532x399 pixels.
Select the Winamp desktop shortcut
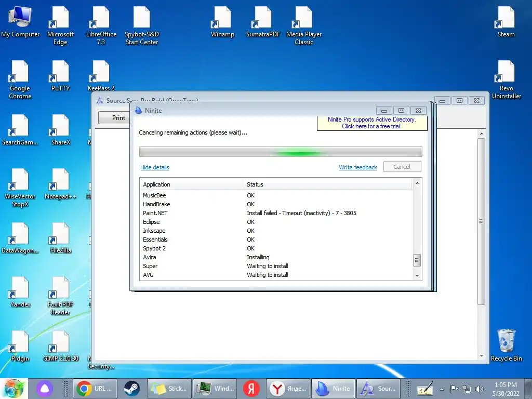222,22
